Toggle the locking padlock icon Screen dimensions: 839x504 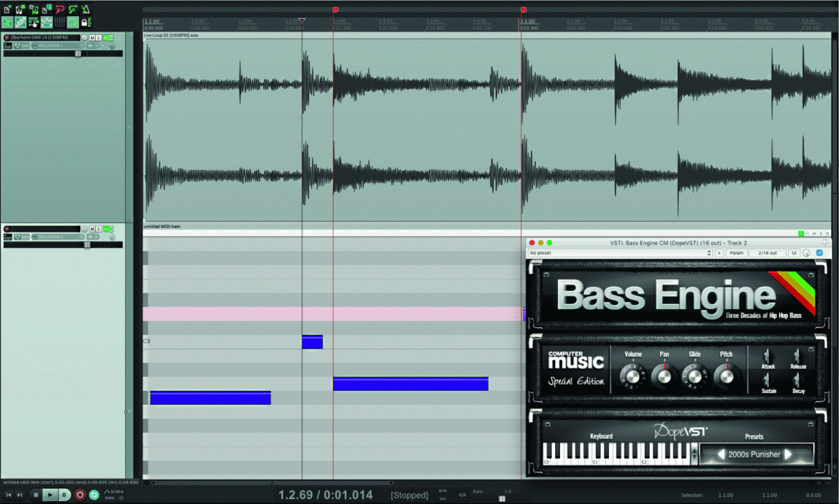click(x=85, y=22)
